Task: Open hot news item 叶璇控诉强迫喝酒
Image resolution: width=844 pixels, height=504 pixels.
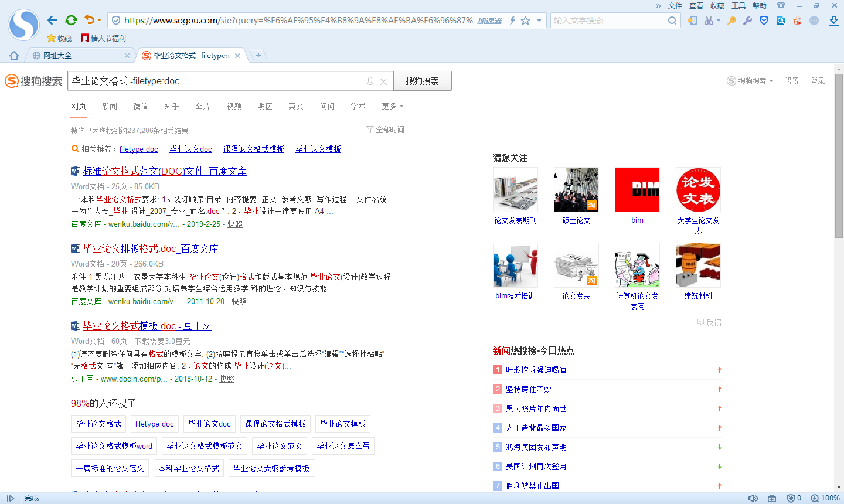Action: [x=536, y=370]
